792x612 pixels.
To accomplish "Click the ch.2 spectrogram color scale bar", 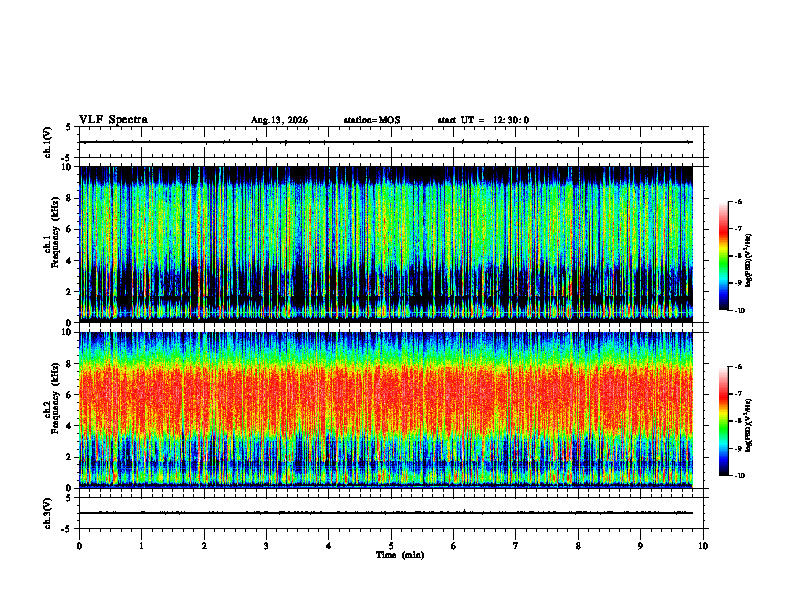I will pos(723,421).
